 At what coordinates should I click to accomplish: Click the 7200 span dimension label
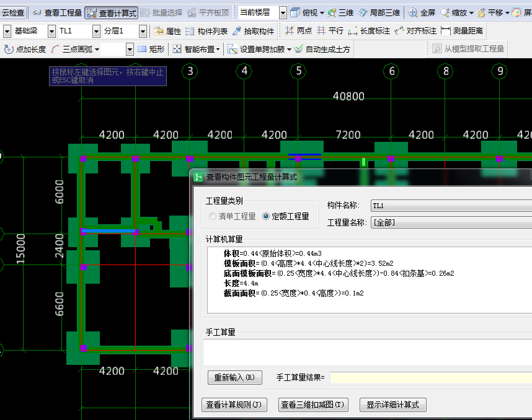click(x=348, y=135)
